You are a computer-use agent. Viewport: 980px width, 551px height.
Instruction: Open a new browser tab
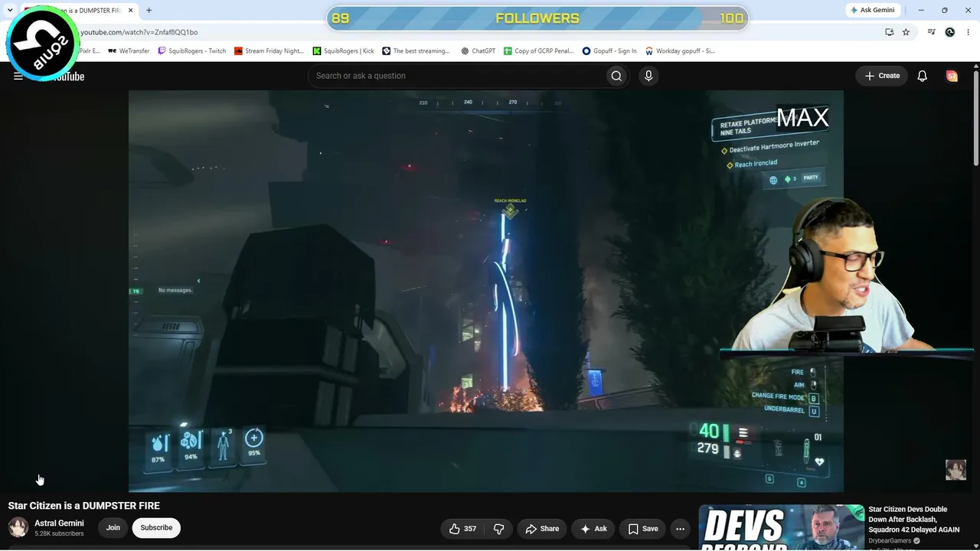pos(149,11)
